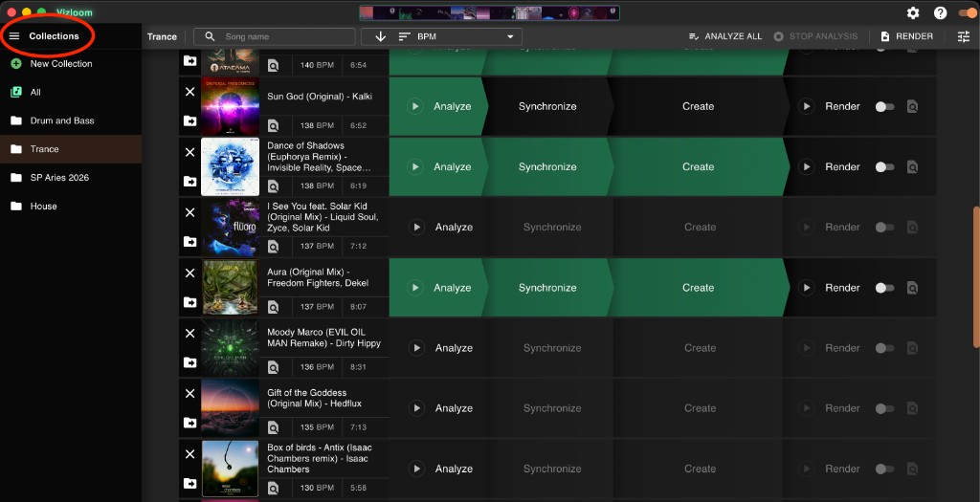Remove Gift of the Goddess track with X
Screen dimensions: 980x502
pos(190,394)
